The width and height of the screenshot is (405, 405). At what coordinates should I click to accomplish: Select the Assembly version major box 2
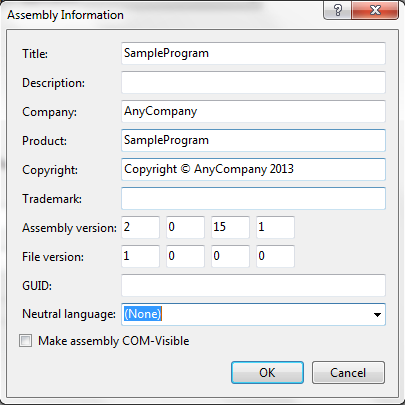[140, 227]
